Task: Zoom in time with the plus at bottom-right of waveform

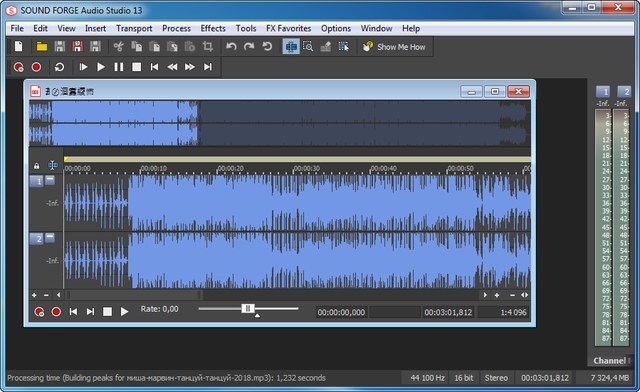Action: pyautogui.click(x=497, y=295)
